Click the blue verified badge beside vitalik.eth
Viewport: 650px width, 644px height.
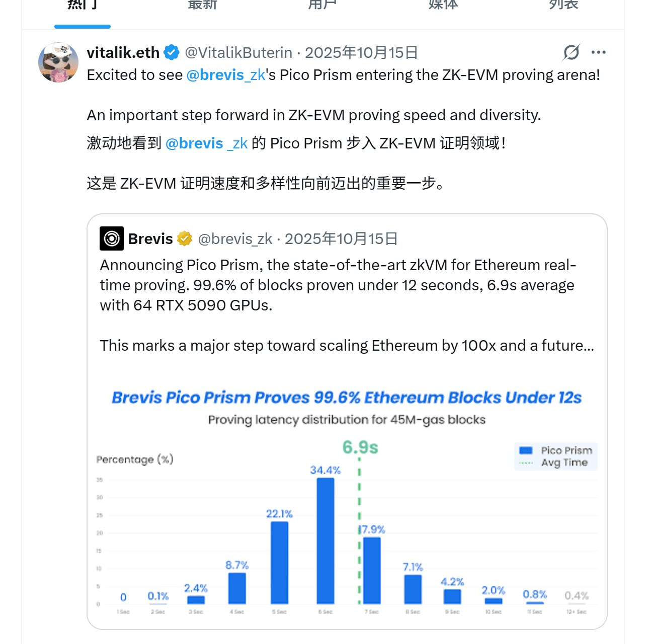click(x=172, y=52)
